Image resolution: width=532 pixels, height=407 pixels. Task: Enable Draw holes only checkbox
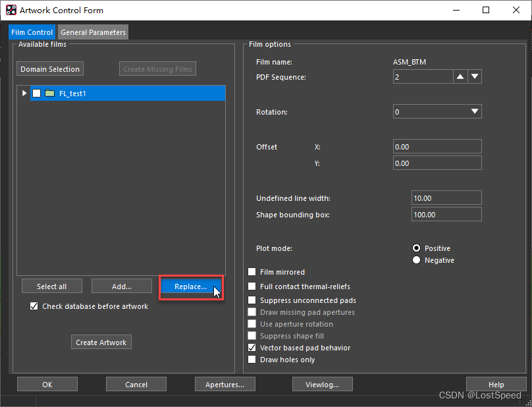(252, 360)
